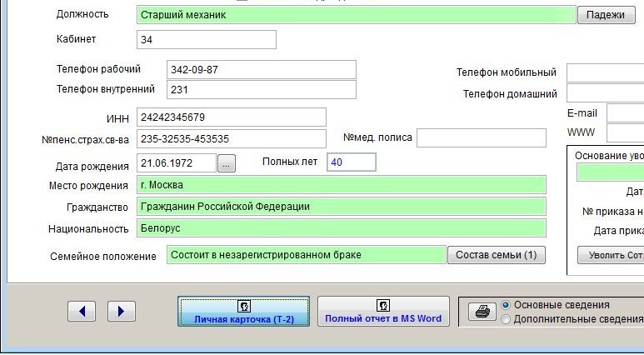Go to next employee record arrow
Screen dimensions: 644x355
(122, 312)
